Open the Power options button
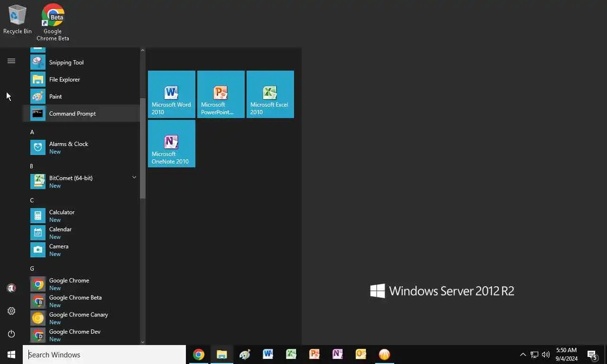The width and height of the screenshot is (607, 364). pyautogui.click(x=11, y=334)
